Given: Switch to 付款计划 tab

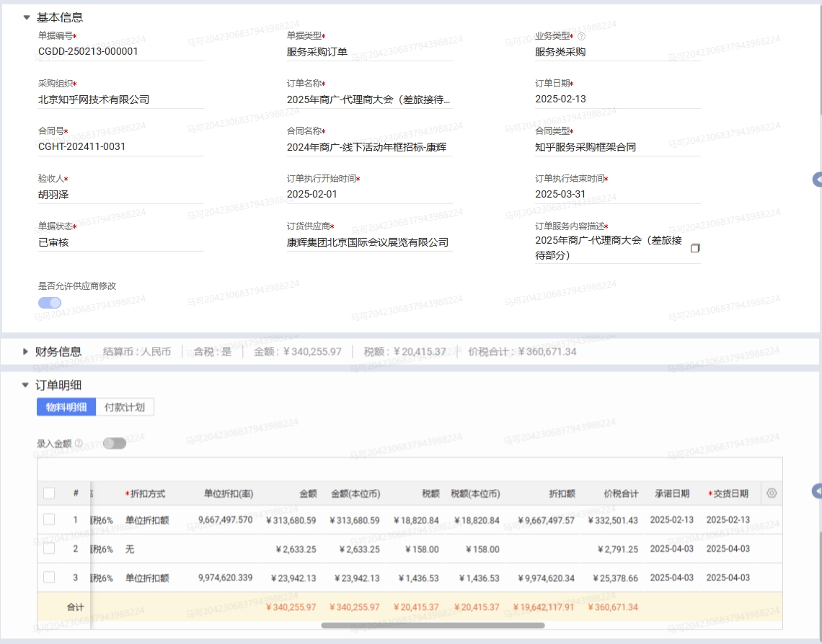Looking at the screenshot, I should tap(125, 407).
